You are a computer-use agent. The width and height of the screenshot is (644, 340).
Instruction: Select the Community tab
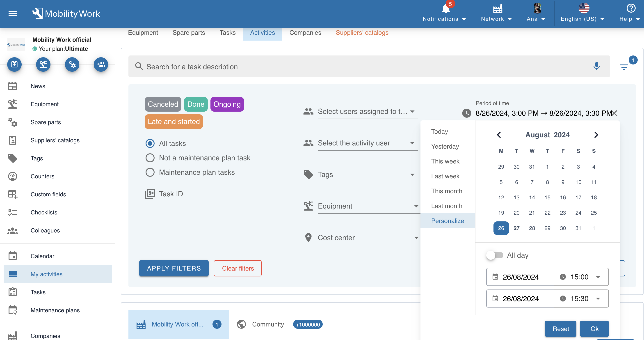pyautogui.click(x=279, y=324)
